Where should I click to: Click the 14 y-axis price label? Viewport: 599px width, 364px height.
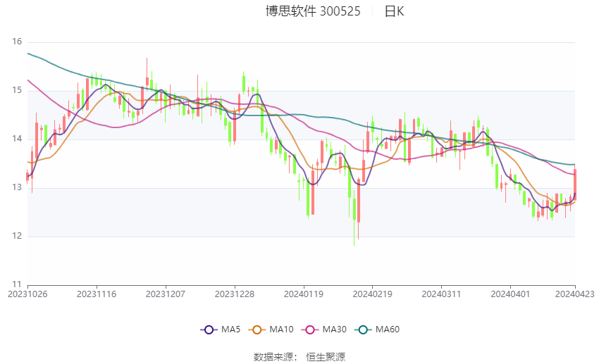(x=17, y=139)
